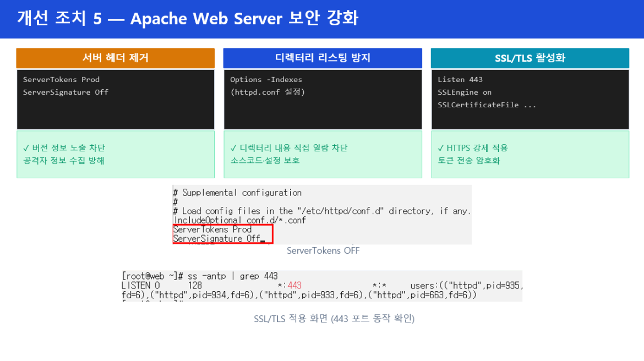Click '✓ HTTPS 강제 적용' text
The height and width of the screenshot is (361, 644).
click(x=473, y=148)
